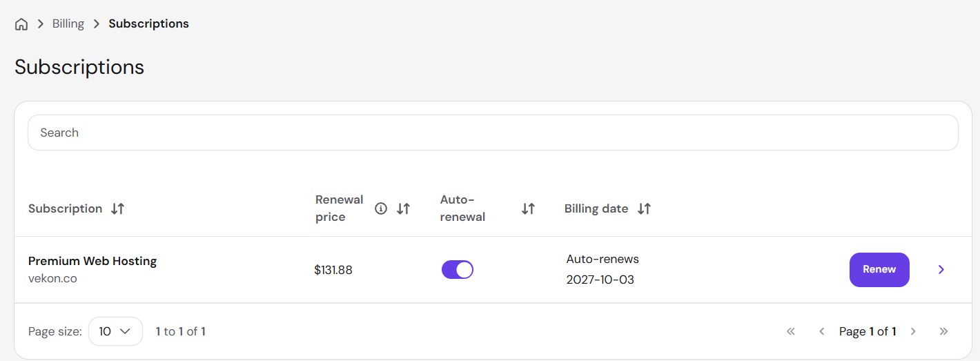Click the Renew button
The height and width of the screenshot is (361, 980).
point(879,270)
